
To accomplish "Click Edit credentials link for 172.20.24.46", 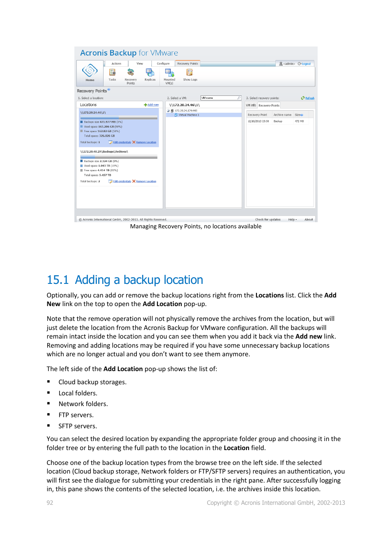I will [x=122, y=142].
